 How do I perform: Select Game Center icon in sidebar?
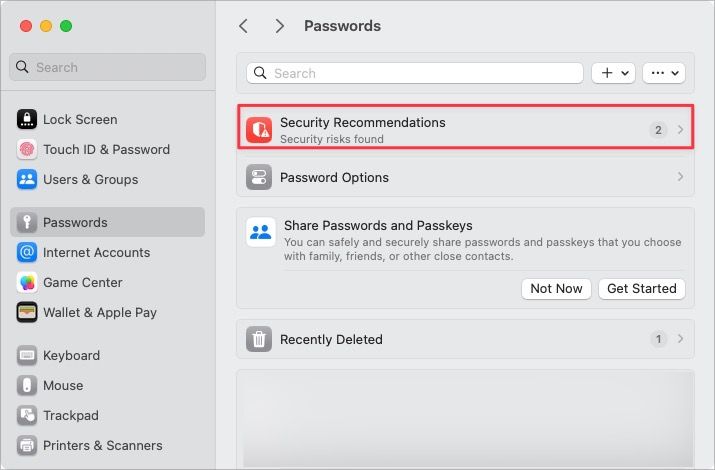point(27,282)
